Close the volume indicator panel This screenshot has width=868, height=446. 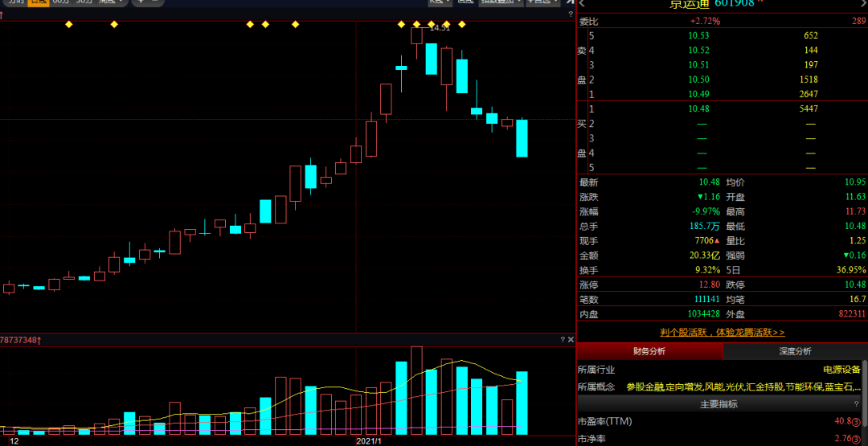pyautogui.click(x=571, y=339)
